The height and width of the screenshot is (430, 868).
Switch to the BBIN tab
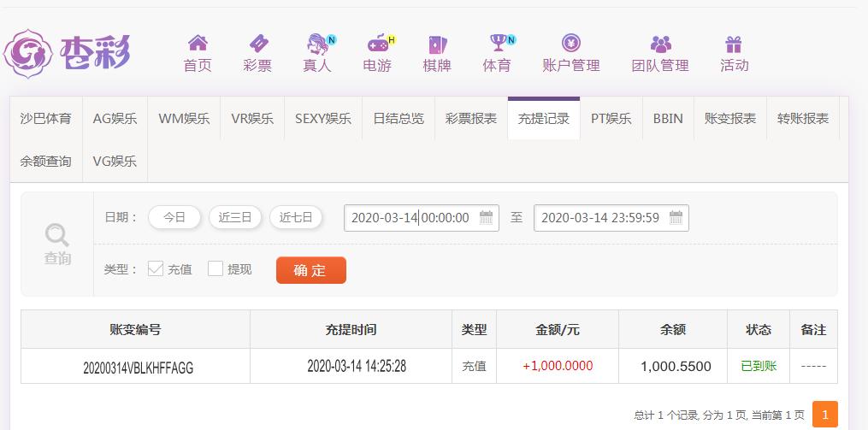[668, 119]
